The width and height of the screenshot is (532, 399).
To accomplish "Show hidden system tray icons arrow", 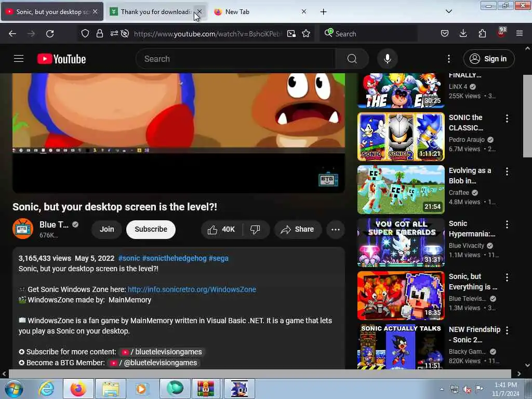I will click(x=442, y=389).
